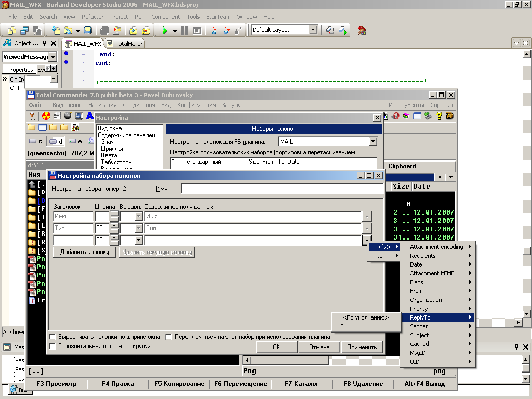Click the Set debug desktop icon
The image size is (532, 399).
point(343,31)
